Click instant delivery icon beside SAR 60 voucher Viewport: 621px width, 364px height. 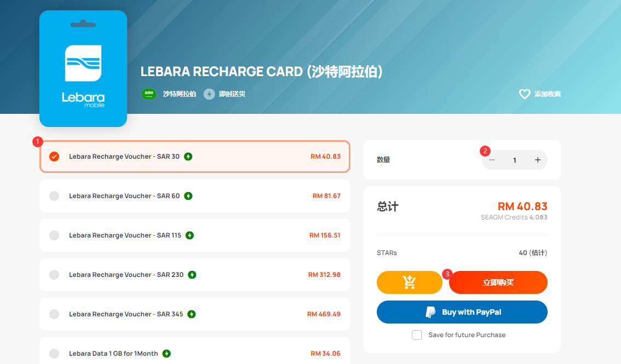click(x=188, y=197)
